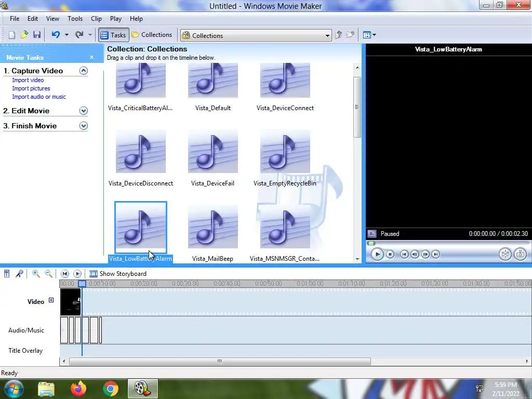Image resolution: width=532 pixels, height=399 pixels.
Task: Click the timeline playhead marker
Action: pos(82,283)
